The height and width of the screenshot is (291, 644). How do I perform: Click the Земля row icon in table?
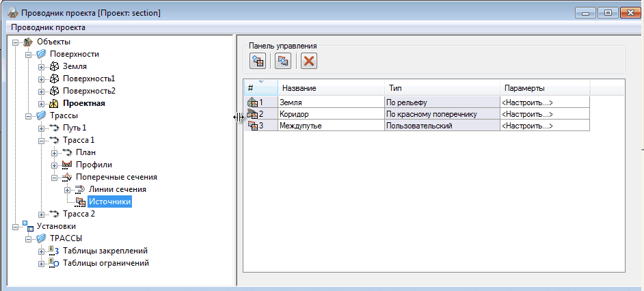click(252, 102)
